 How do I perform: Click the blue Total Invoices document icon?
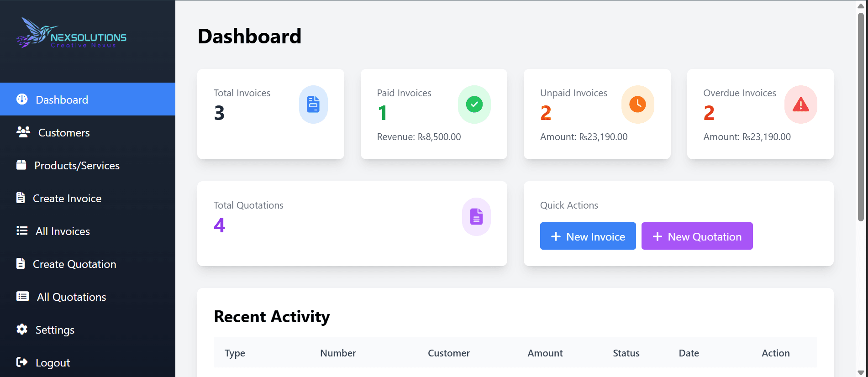tap(313, 105)
